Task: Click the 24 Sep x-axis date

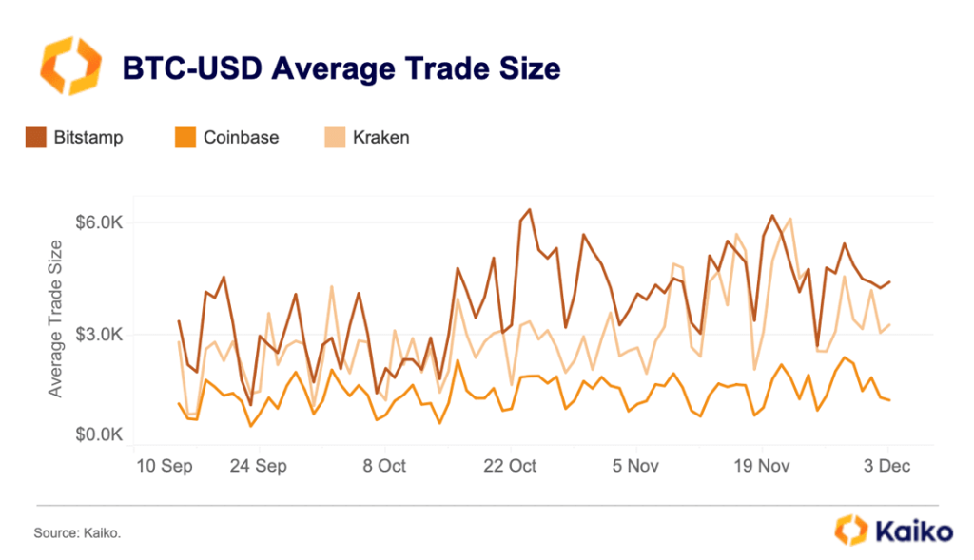Action: pyautogui.click(x=258, y=467)
